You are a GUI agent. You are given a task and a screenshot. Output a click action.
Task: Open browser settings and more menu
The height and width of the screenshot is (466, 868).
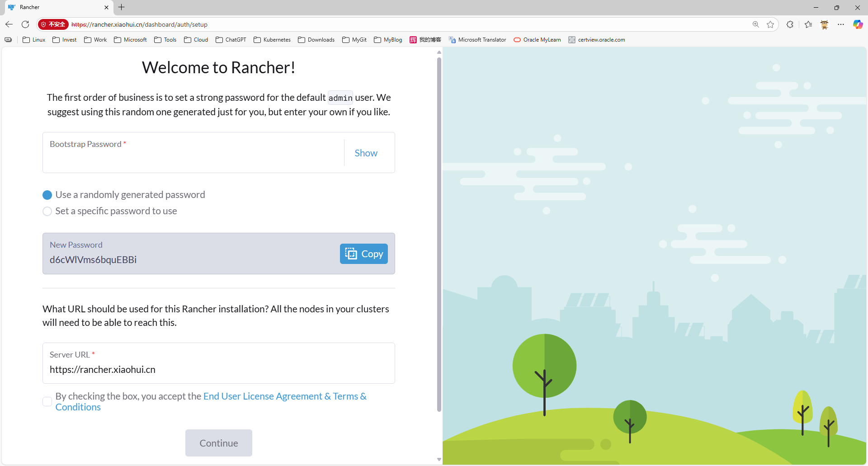[840, 24]
